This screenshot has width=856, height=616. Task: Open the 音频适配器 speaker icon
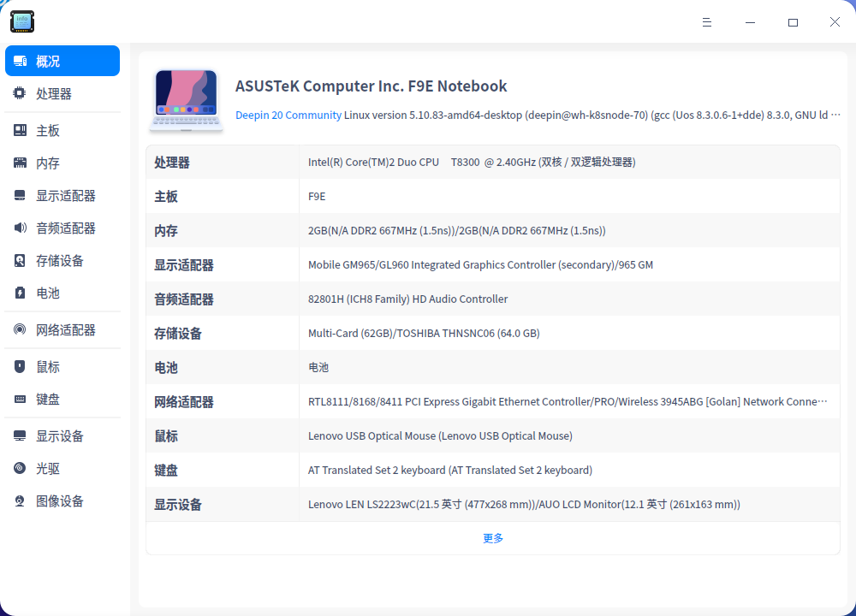click(x=19, y=228)
